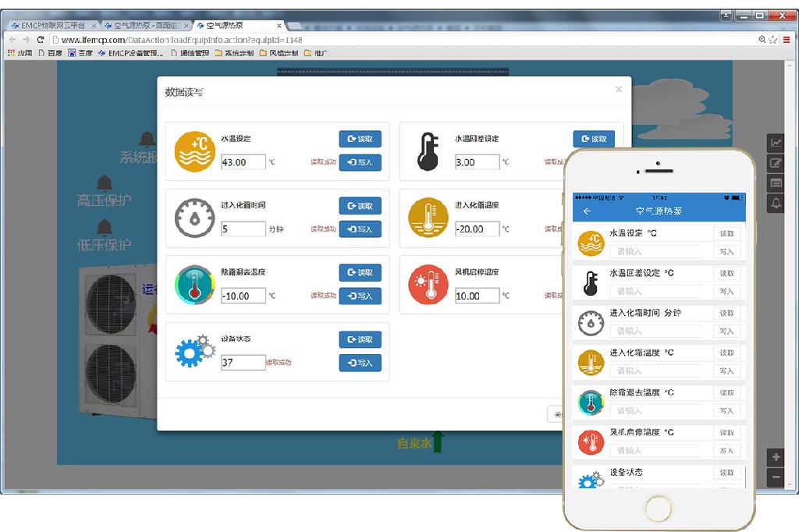Open the 风格定制 bookmark folder
This screenshot has width=799, height=532.
(x=279, y=53)
